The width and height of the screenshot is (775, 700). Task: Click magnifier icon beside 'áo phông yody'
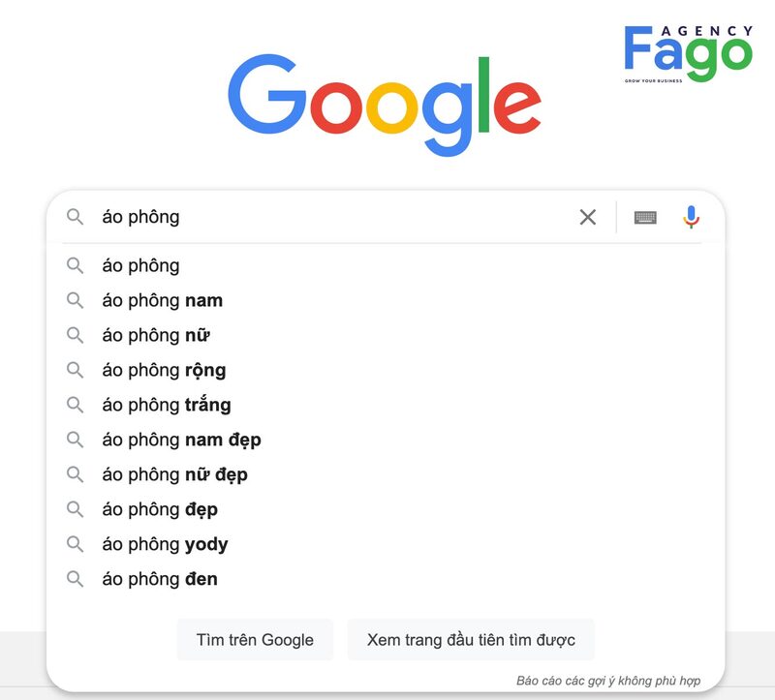(75, 544)
